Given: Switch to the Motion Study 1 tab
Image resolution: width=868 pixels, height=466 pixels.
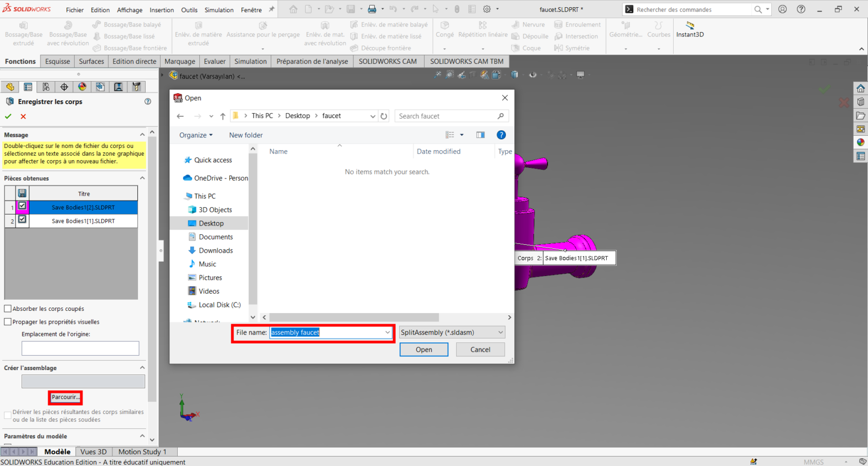Looking at the screenshot, I should [142, 452].
